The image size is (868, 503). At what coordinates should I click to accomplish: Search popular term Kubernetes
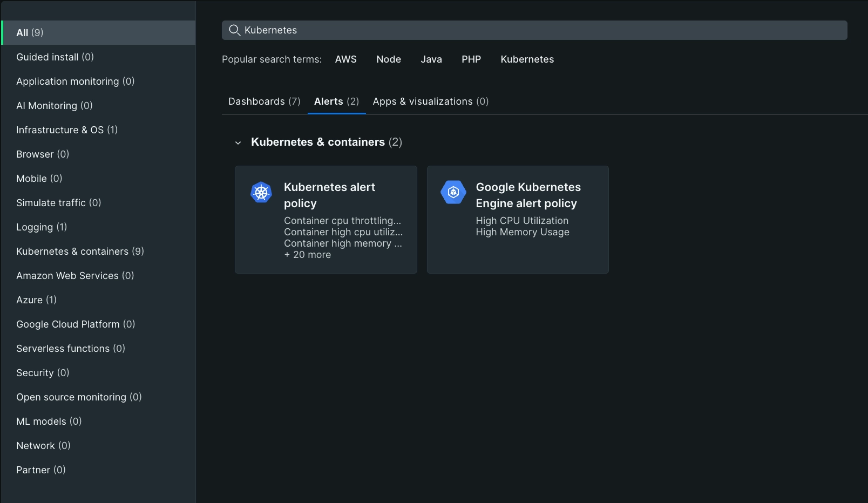point(527,59)
